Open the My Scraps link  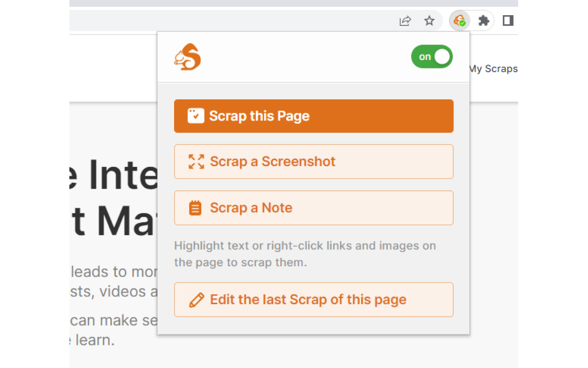point(492,69)
